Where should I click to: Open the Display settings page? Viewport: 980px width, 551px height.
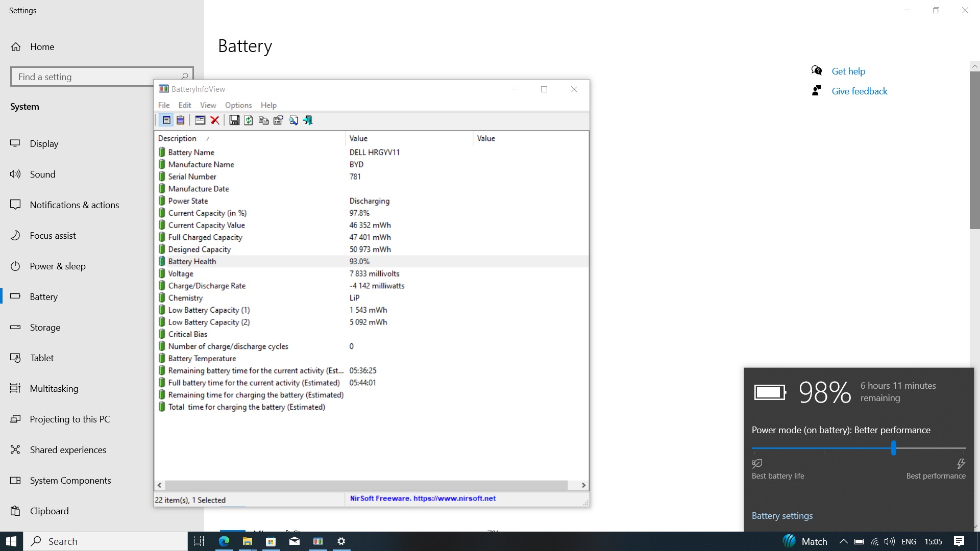[x=44, y=144]
